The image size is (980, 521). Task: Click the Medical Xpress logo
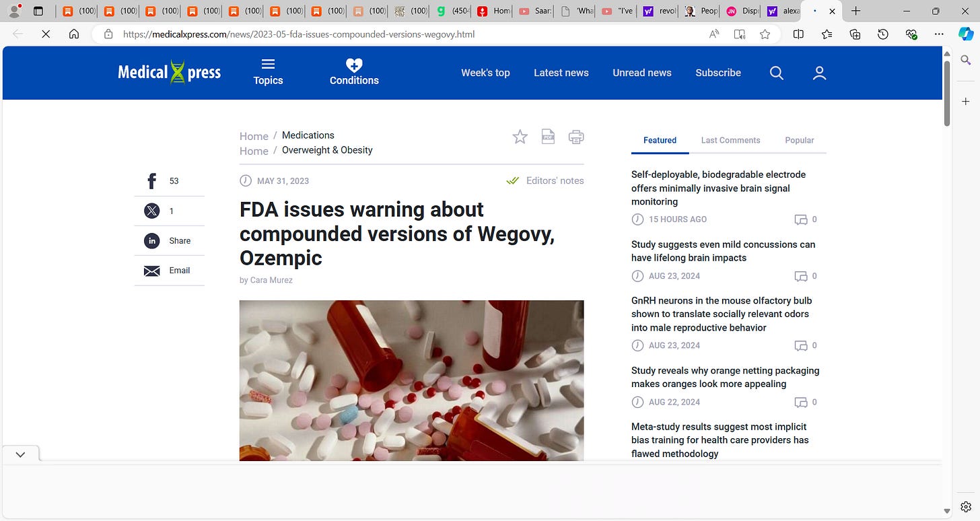coord(170,72)
